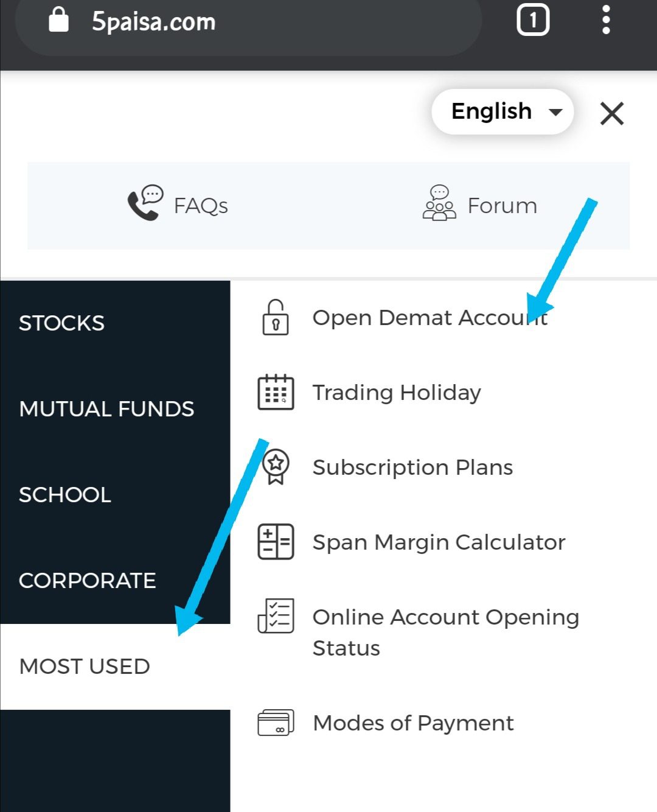Image resolution: width=657 pixels, height=812 pixels.
Task: Switch to the SCHOOL category
Action: pyautogui.click(x=65, y=495)
